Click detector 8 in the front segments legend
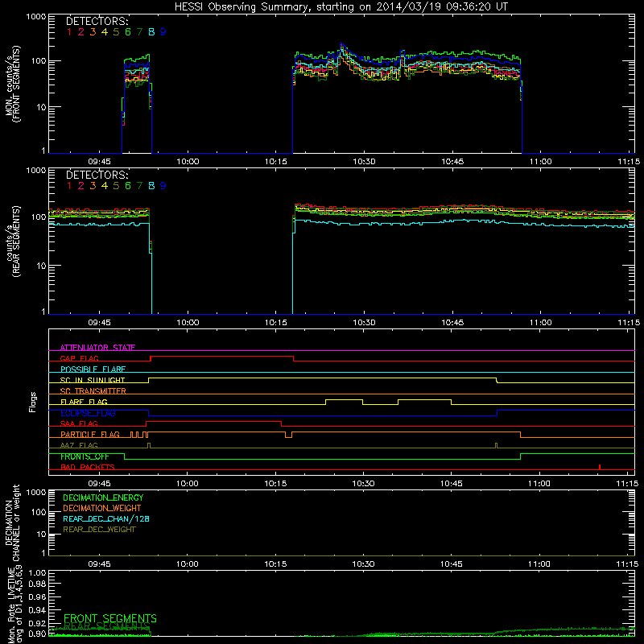Viewport: 644px width, 644px height. (151, 32)
